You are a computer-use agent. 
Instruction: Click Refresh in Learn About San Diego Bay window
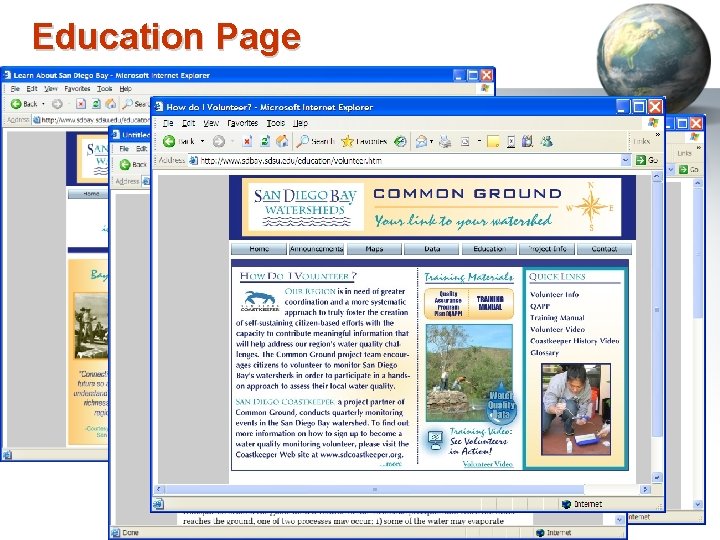(96, 104)
